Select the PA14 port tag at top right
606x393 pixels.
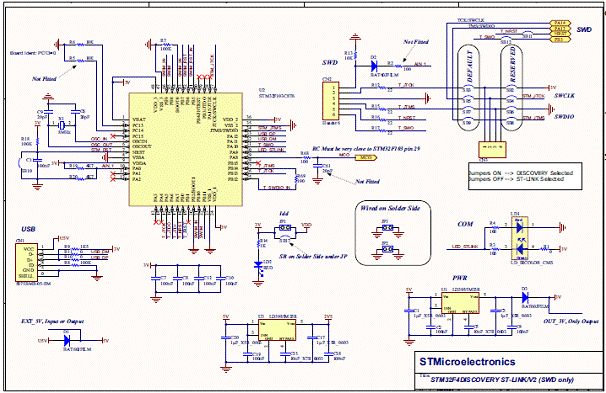pos(560,23)
